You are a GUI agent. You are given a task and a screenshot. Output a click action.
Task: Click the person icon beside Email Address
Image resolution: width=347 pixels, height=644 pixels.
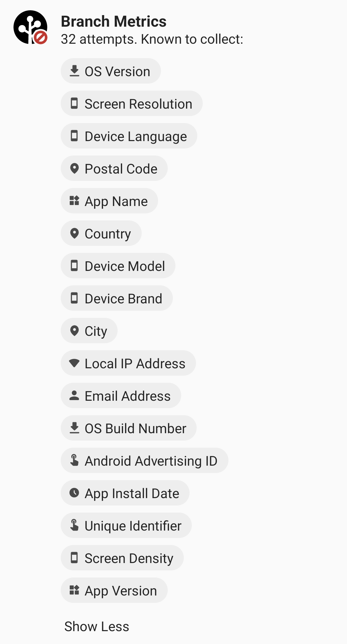pos(74,396)
